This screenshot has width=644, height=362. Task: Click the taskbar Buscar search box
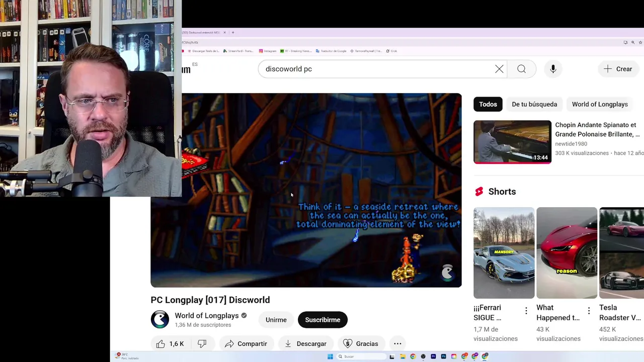click(361, 356)
